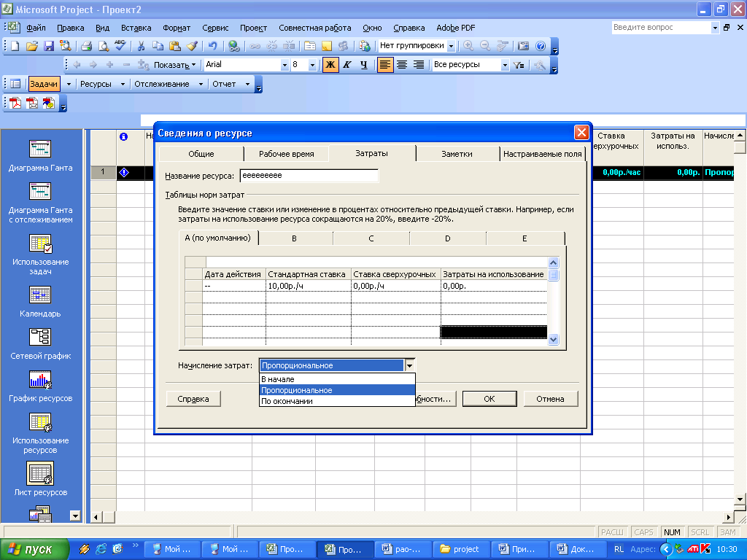Click the Paste toolbar icon
Image resolution: width=747 pixels, height=560 pixels.
175,46
